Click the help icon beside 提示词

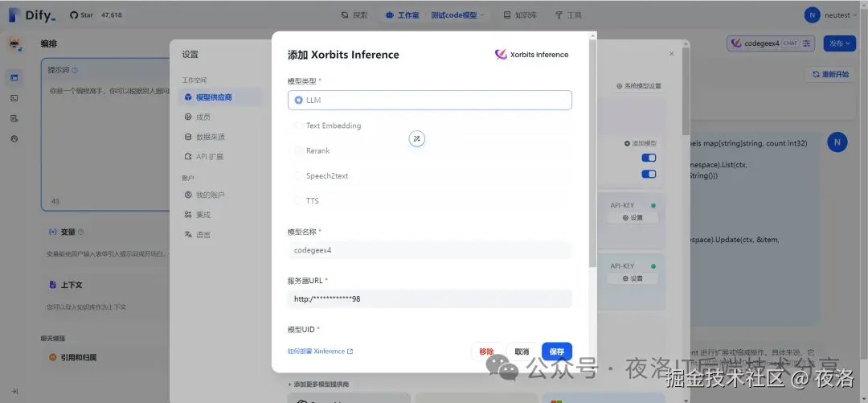[x=75, y=71]
